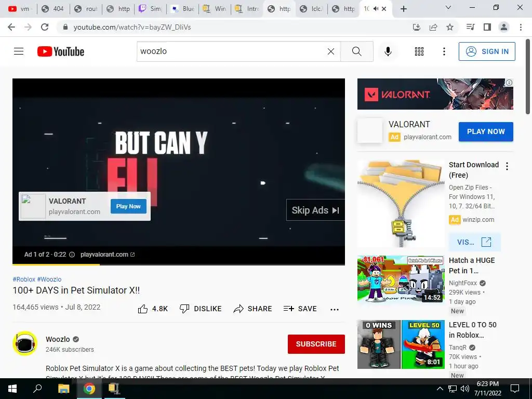532x399 pixels.
Task: Open more actions ellipsis under video
Action: tap(335, 309)
